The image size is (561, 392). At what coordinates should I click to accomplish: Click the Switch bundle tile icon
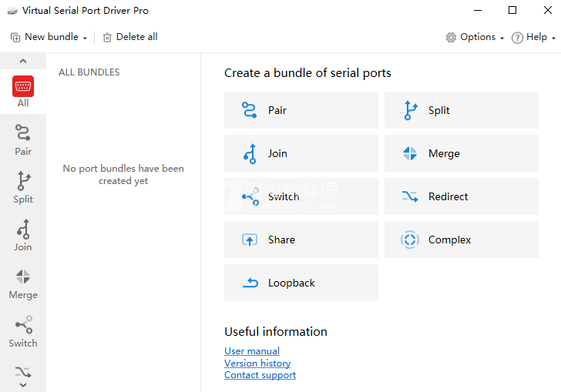tap(250, 196)
